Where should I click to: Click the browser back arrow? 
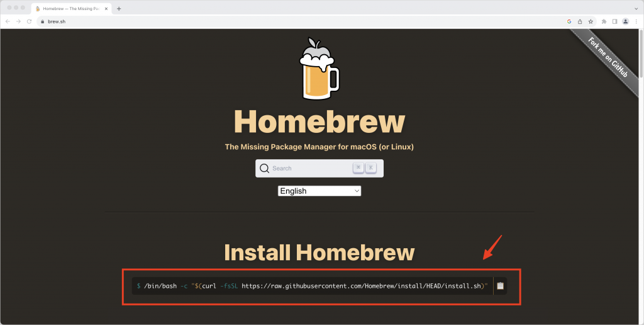8,21
